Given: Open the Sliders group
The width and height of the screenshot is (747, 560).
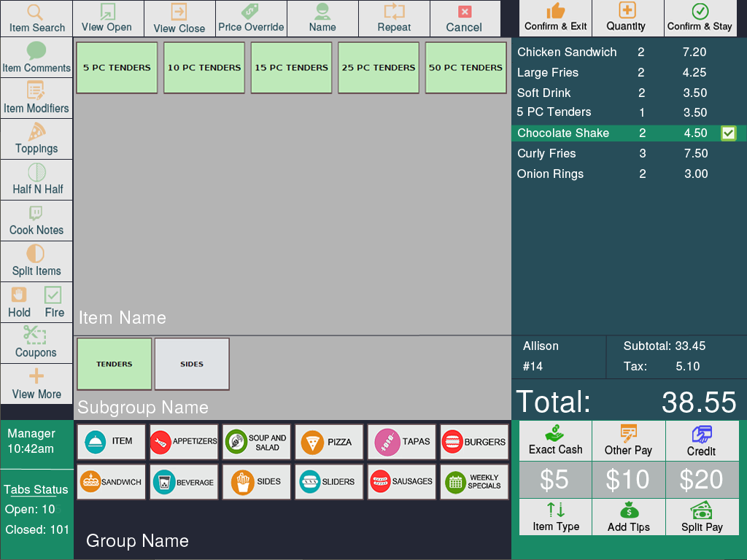Looking at the screenshot, I should click(329, 482).
